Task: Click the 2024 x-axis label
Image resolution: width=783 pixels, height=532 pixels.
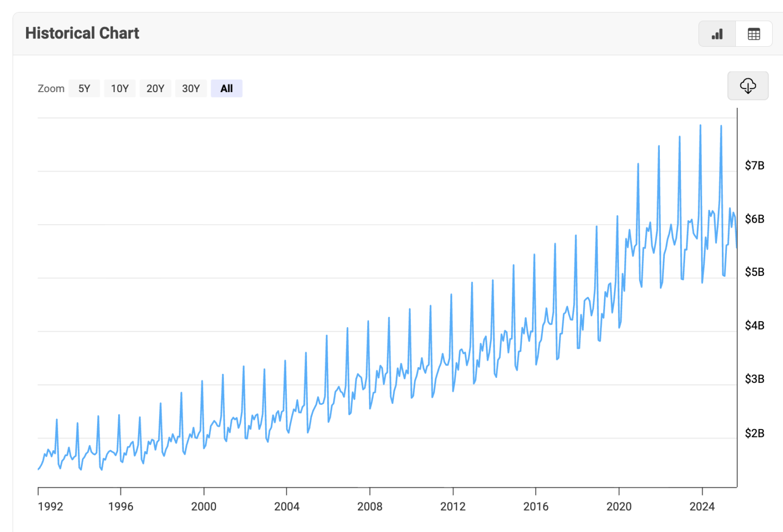Action: coord(702,506)
